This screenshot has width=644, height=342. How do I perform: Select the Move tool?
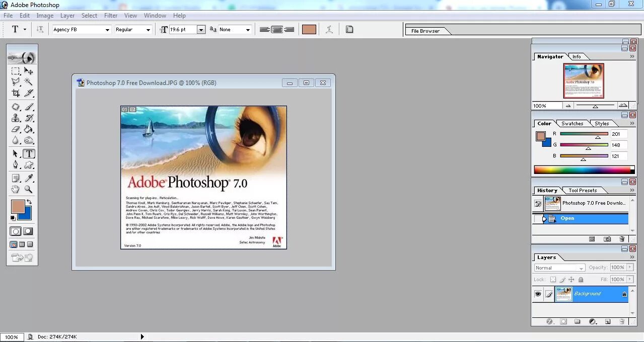point(29,71)
